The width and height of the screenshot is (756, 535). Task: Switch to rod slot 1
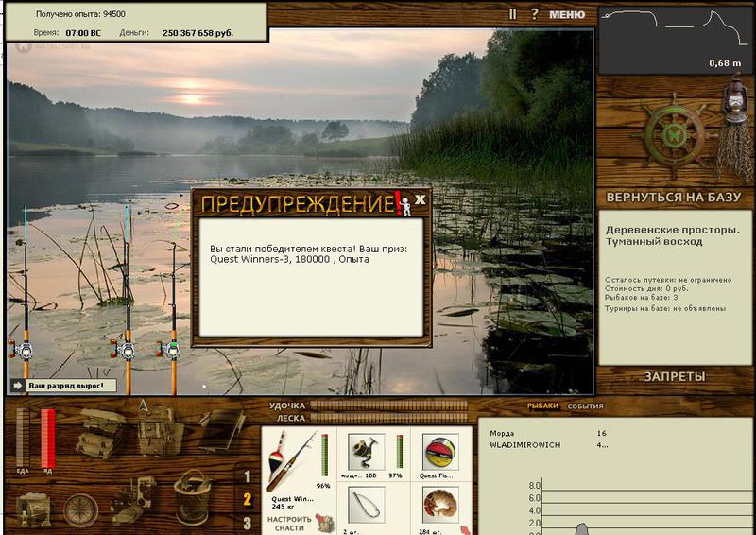[x=248, y=476]
